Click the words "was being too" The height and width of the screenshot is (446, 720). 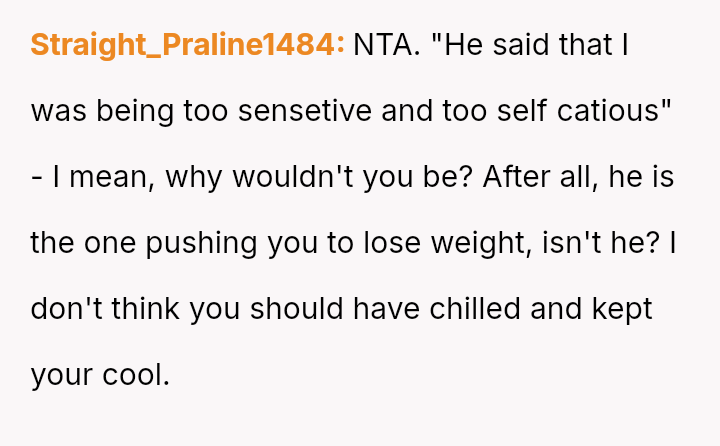click(127, 111)
